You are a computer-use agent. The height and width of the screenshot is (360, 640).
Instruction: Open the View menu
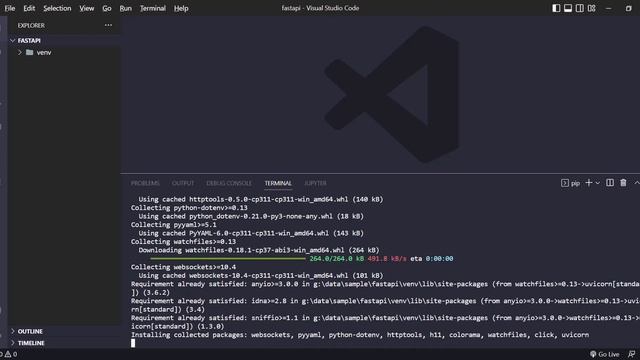(87, 8)
